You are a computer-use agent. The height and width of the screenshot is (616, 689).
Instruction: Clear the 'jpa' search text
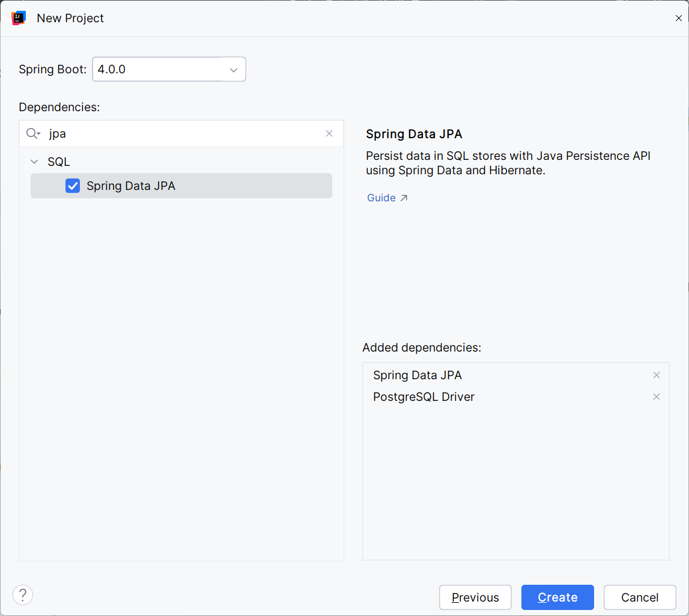tap(329, 133)
